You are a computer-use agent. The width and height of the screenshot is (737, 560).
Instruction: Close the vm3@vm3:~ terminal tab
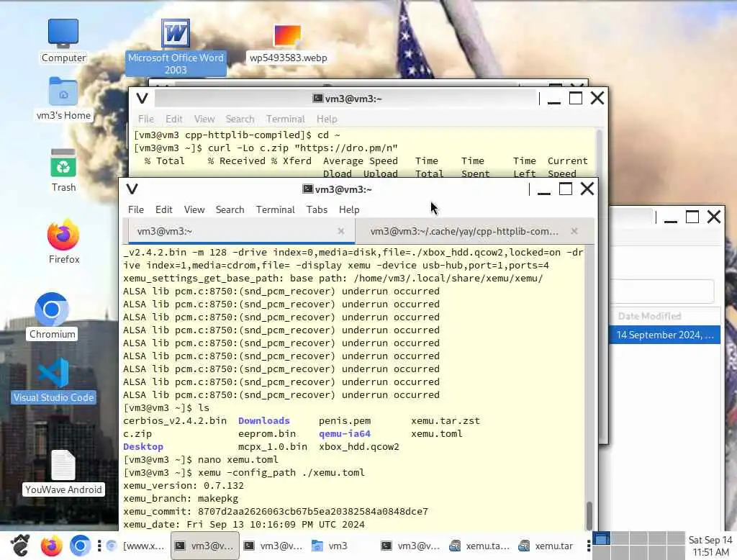point(340,231)
